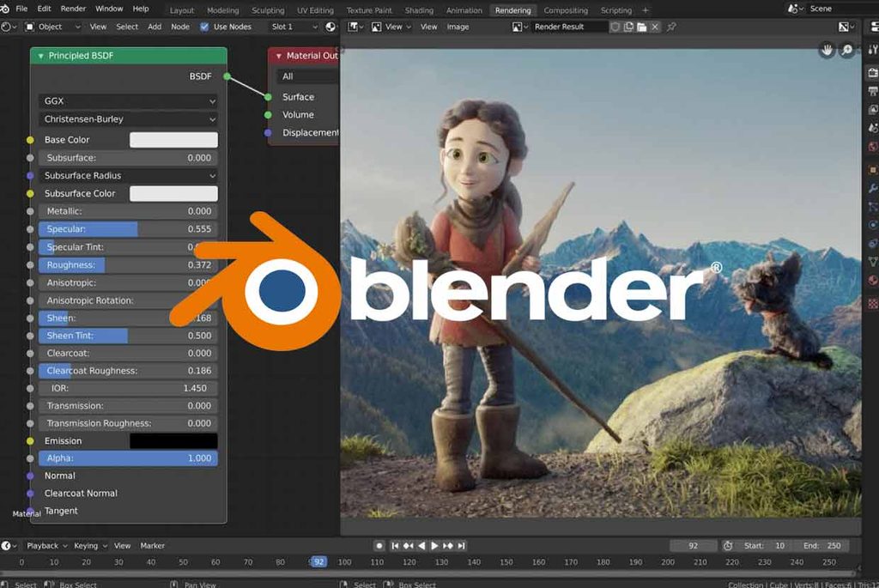Open the All target dropdown in Material Output

[307, 76]
